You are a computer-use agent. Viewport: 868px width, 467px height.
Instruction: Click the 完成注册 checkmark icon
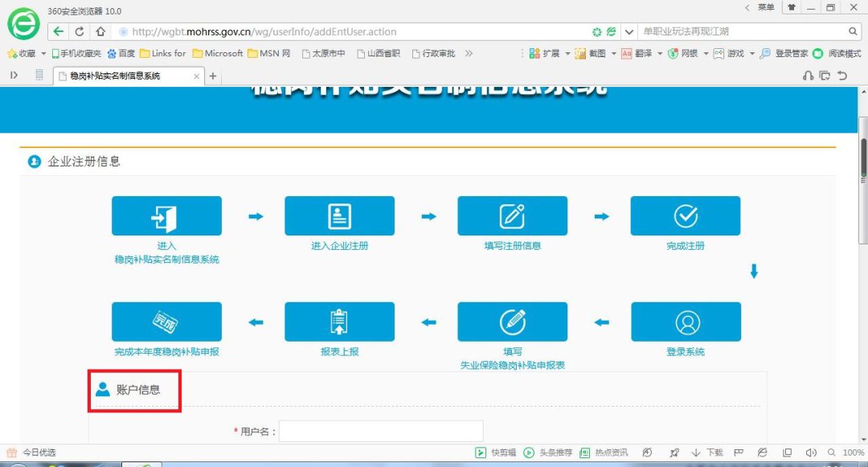685,216
